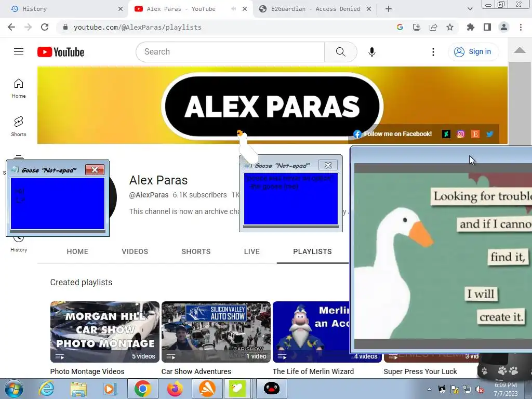The image size is (532, 399).
Task: Open Car Show Adventures playlist title
Action: [x=196, y=371]
